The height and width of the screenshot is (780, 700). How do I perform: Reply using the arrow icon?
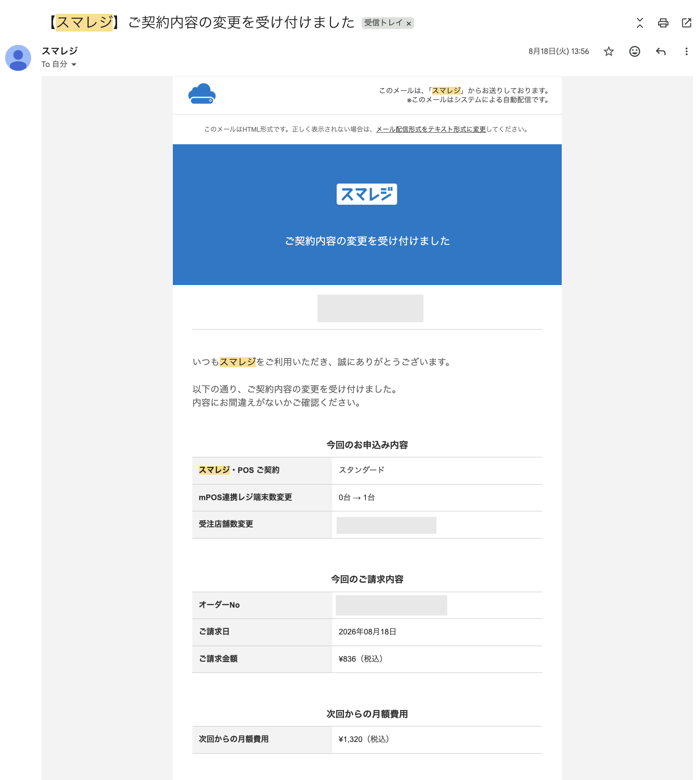[661, 51]
